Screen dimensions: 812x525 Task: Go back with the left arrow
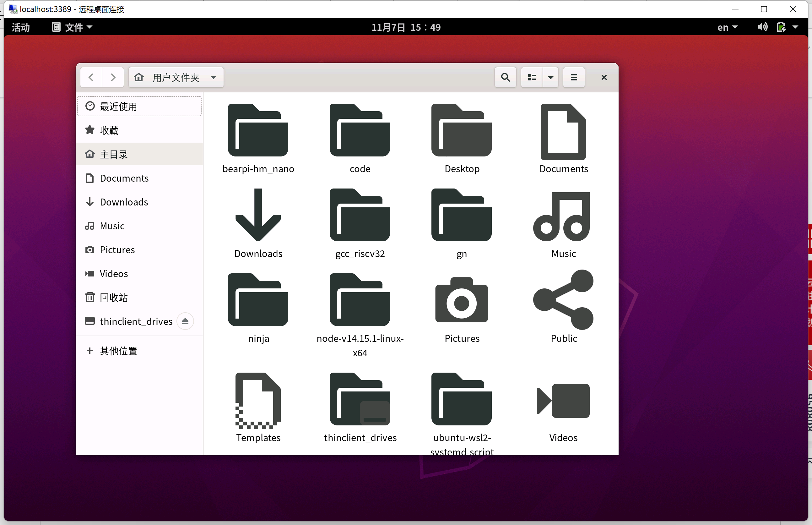(91, 78)
